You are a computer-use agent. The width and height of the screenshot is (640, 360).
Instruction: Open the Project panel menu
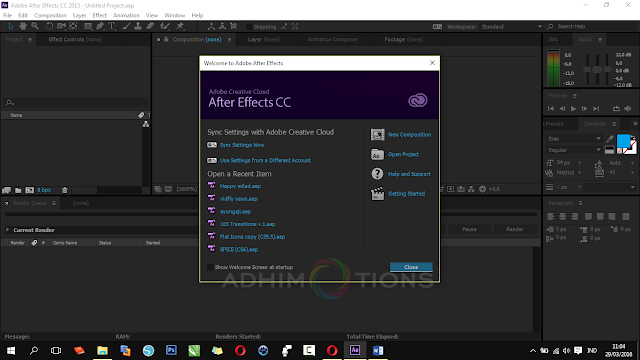pyautogui.click(x=30, y=40)
